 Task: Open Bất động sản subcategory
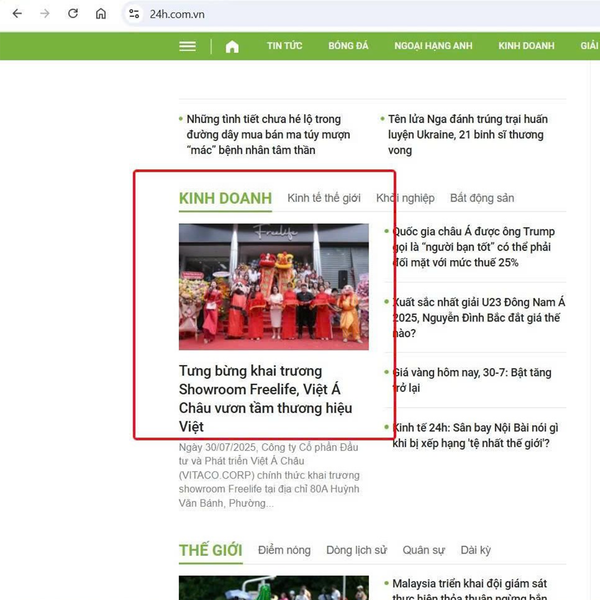point(482,198)
